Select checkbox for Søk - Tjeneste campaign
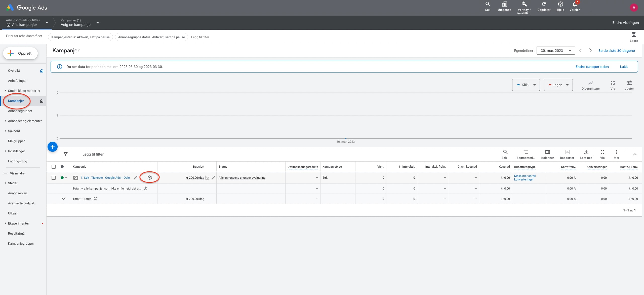 click(54, 178)
